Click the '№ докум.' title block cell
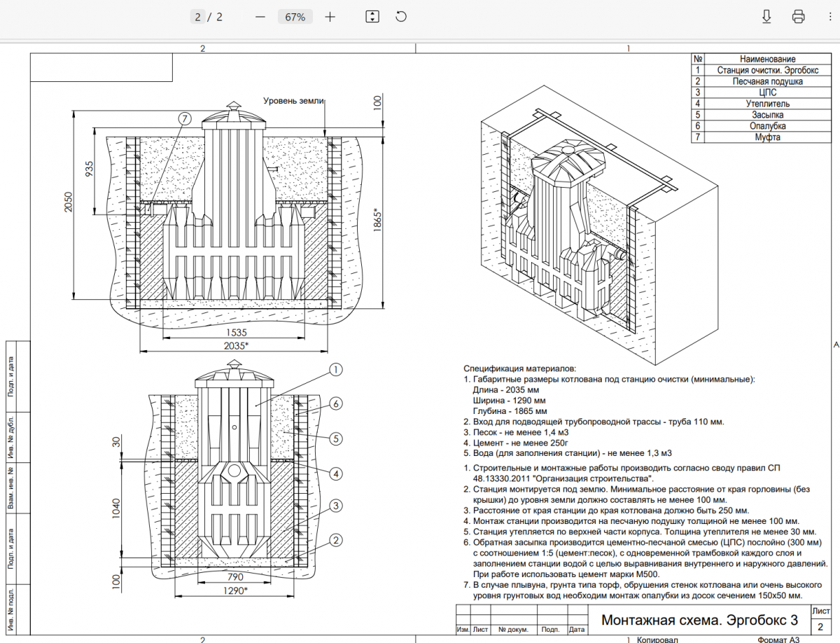Screen dimensions: 840x643 point(513,629)
